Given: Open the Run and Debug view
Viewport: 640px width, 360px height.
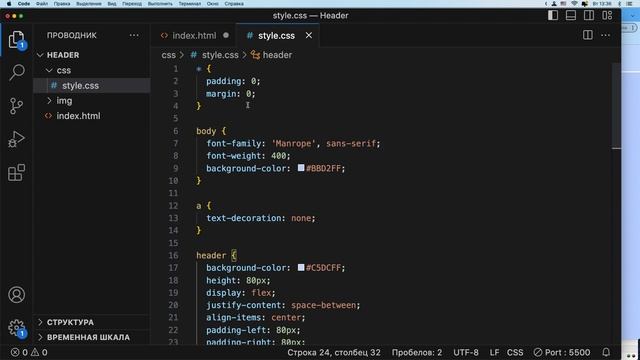Looking at the screenshot, I should (x=16, y=139).
